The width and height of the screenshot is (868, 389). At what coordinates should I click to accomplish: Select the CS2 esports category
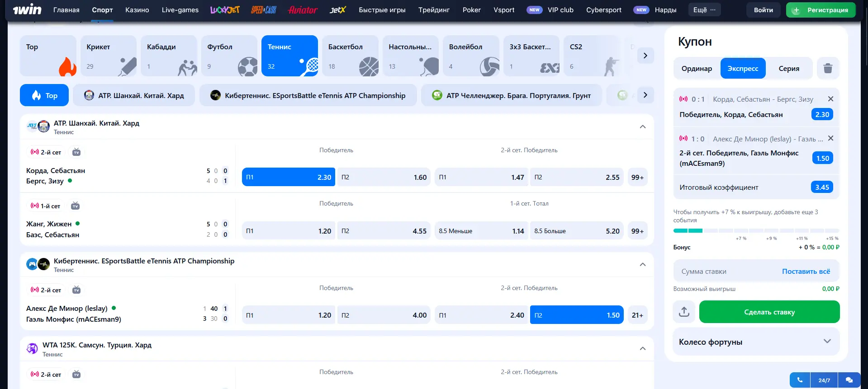tap(592, 56)
